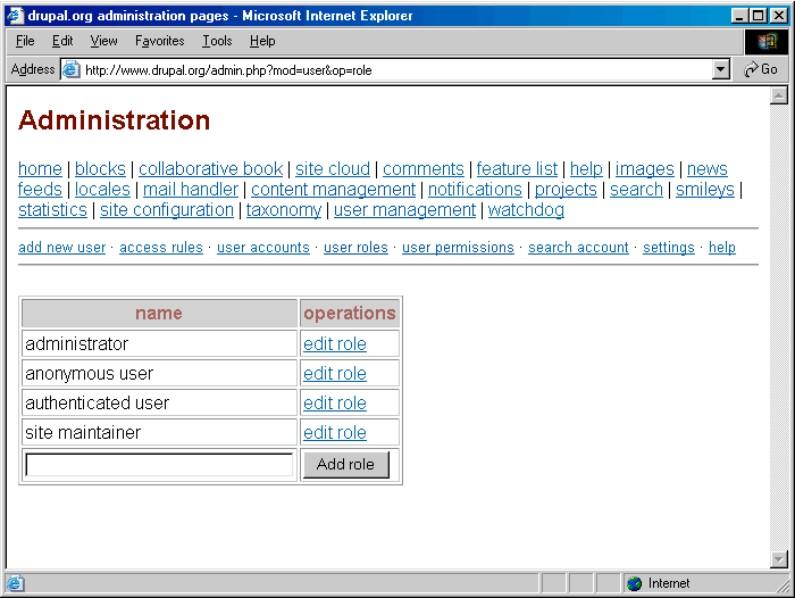Select the anonymous user role name cell
This screenshot has width=795, height=599.
pyautogui.click(x=159, y=374)
